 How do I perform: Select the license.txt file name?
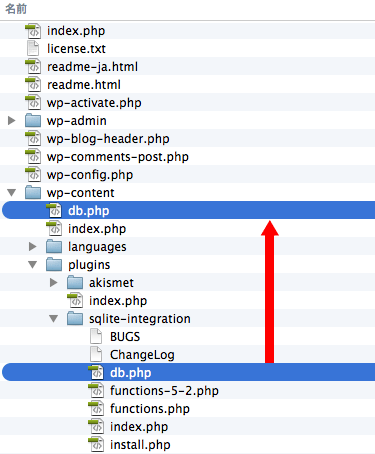76,49
